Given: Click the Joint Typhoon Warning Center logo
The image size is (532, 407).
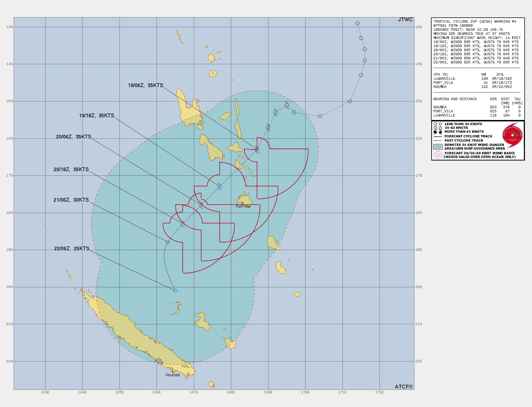Looking at the screenshot, I should (512, 135).
